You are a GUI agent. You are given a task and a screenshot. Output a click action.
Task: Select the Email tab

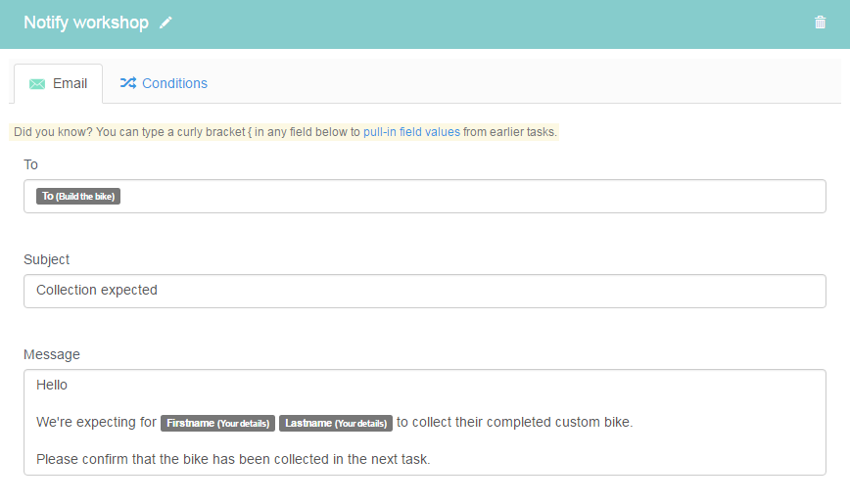click(x=58, y=84)
